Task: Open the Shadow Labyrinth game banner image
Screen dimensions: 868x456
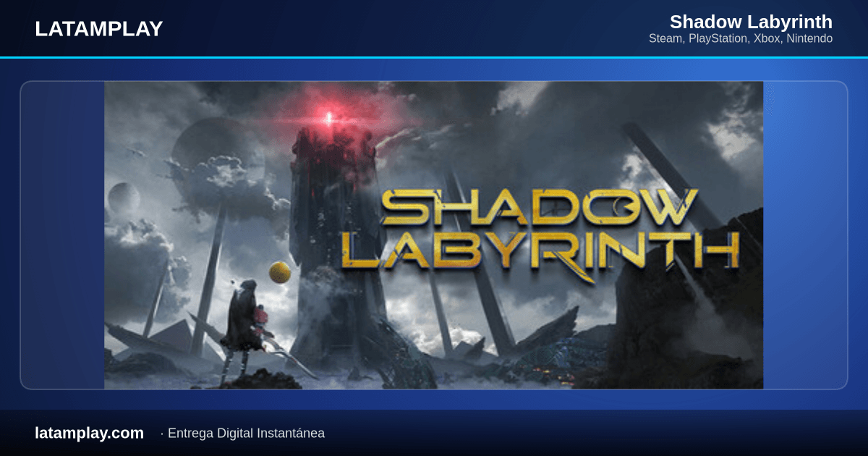Action: [434, 235]
